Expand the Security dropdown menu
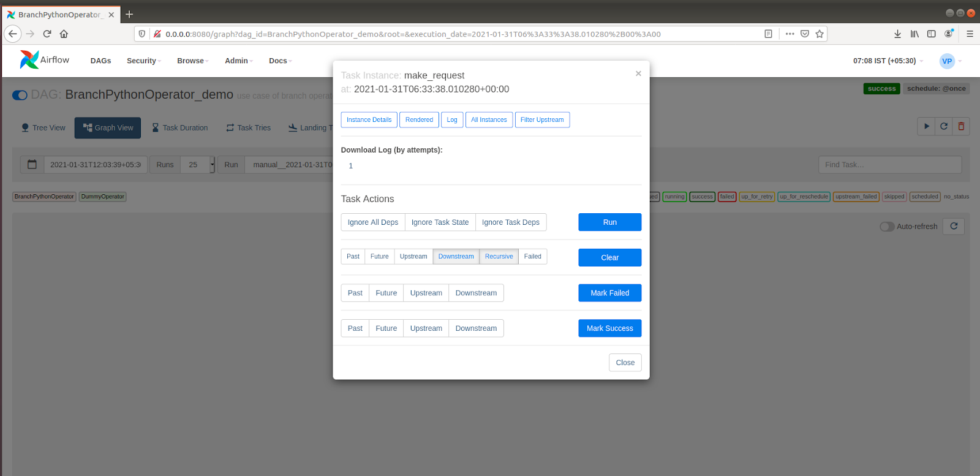This screenshot has width=980, height=476. pyautogui.click(x=143, y=61)
